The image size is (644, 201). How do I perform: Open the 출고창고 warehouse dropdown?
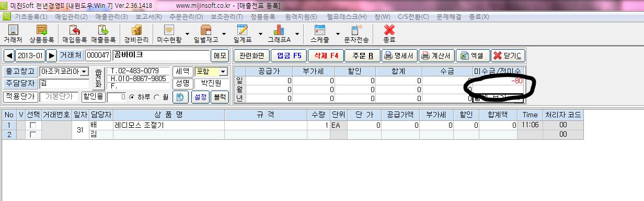point(84,72)
